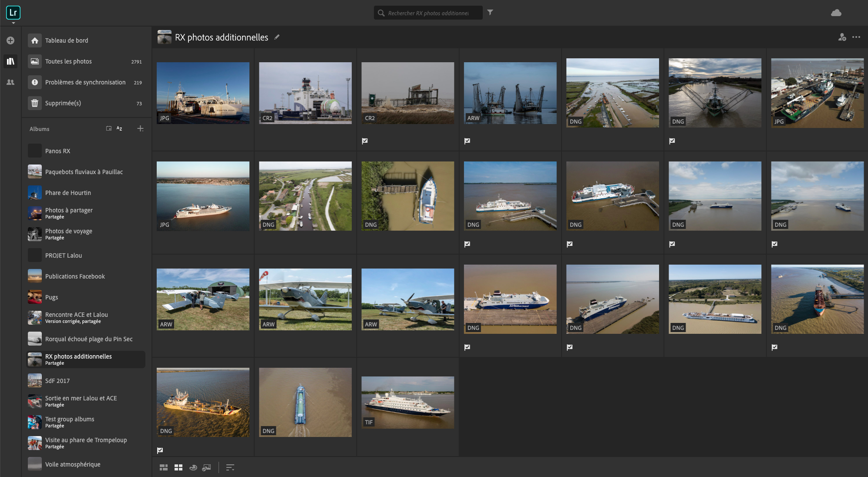Toggle flag on the yellow dredger DNG photo
The width and height of the screenshot is (868, 477).
tap(160, 450)
